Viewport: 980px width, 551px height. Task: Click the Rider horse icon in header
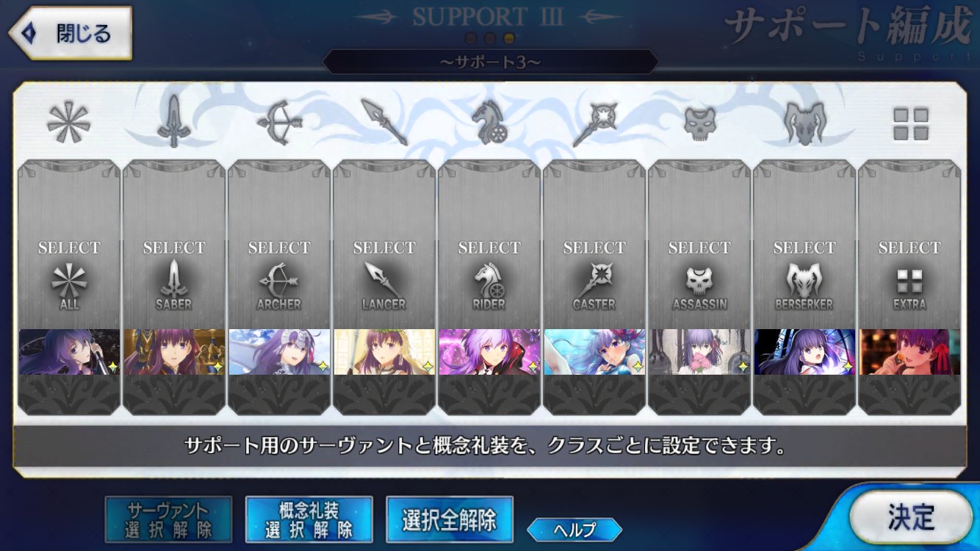pyautogui.click(x=489, y=122)
